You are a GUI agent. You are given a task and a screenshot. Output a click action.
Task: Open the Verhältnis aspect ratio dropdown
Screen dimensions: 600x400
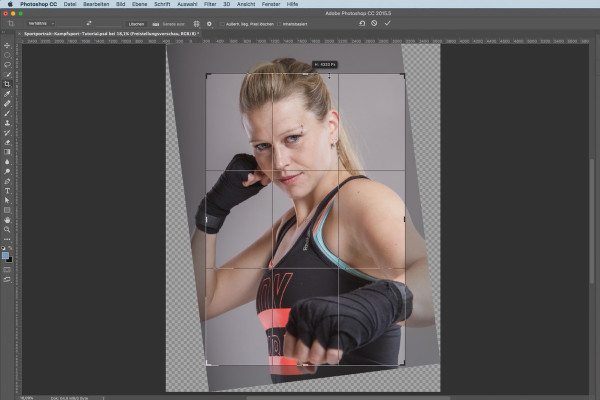(41, 23)
